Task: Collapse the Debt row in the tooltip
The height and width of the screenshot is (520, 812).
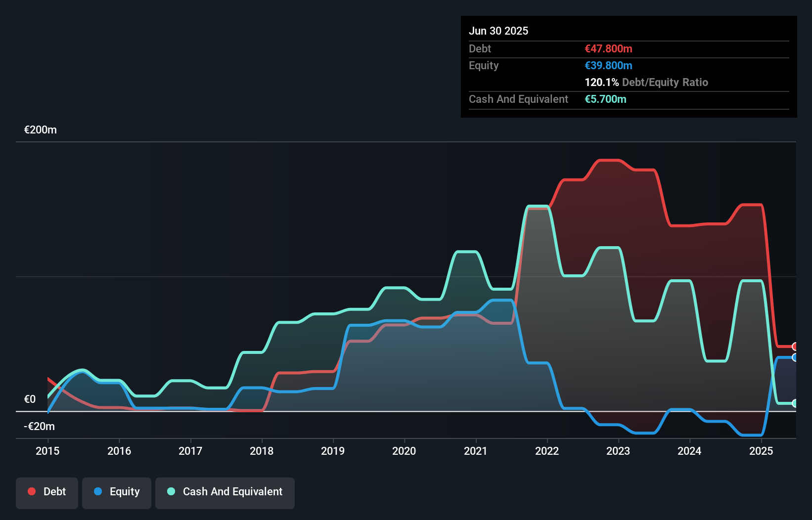Action: pos(480,48)
